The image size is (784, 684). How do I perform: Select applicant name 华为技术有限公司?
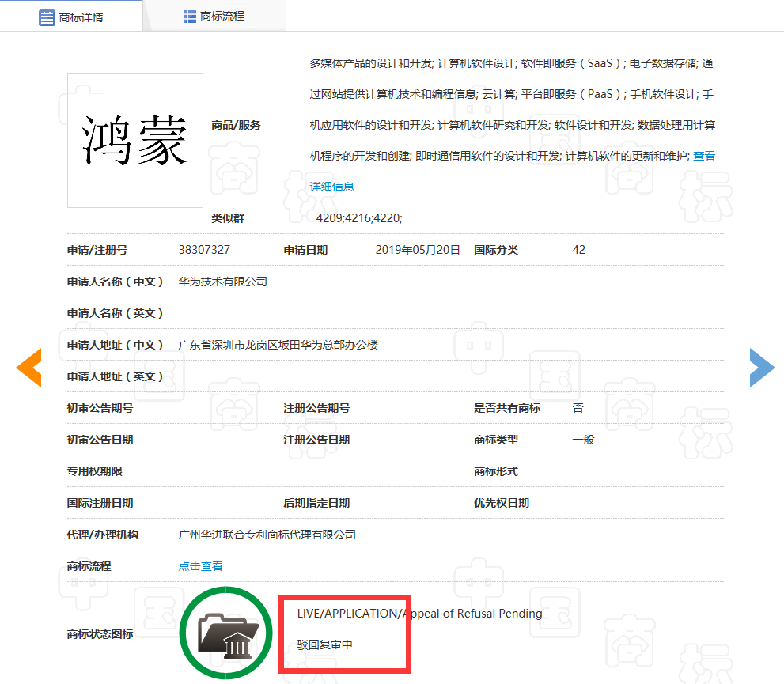click(222, 282)
